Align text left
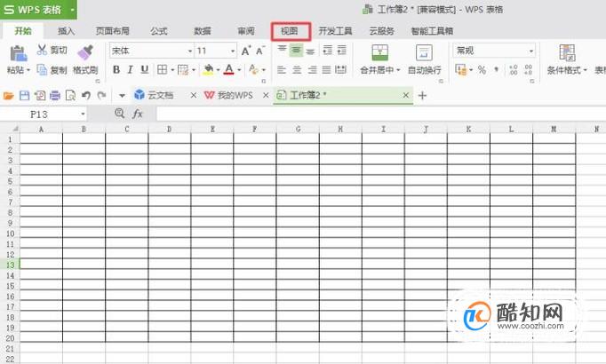This screenshot has width=606, height=364. point(283,70)
